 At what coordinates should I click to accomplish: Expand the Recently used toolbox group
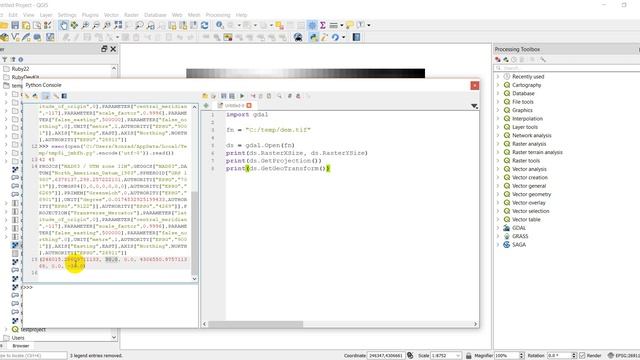[x=498, y=77]
